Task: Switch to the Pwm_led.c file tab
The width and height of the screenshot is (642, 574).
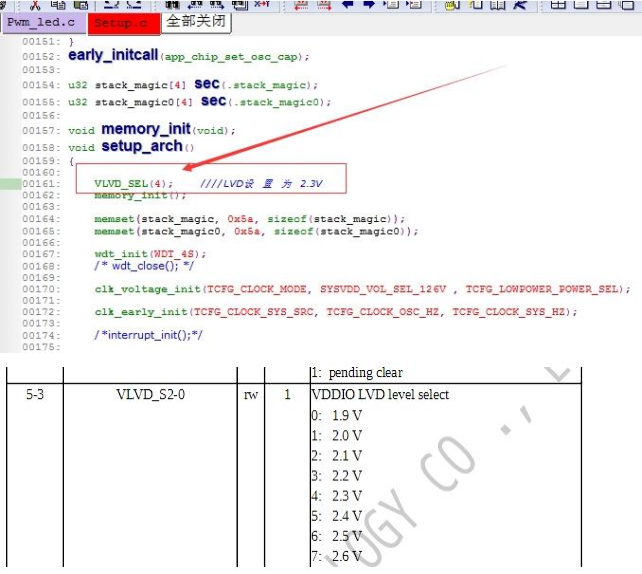Action: (44, 23)
